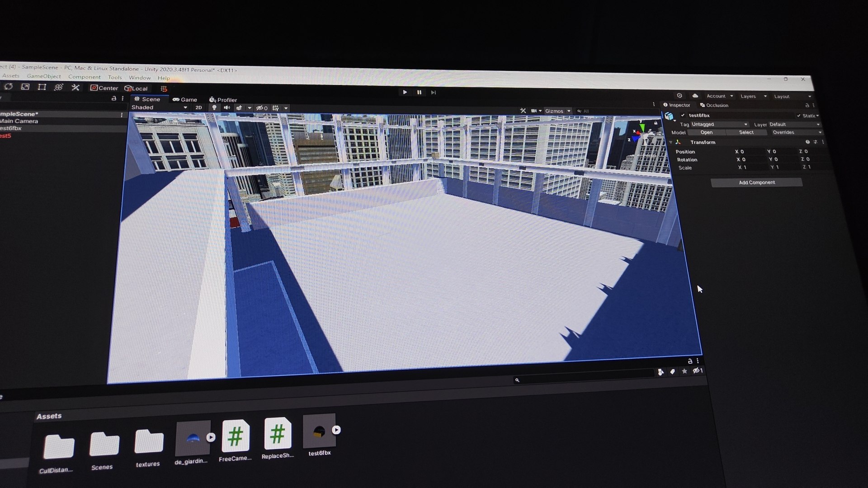This screenshot has height=488, width=868.
Task: Switch to the Inspector tab
Action: point(677,105)
